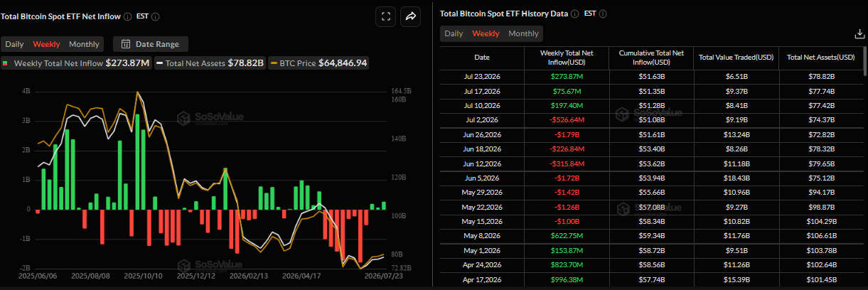868x290 pixels.
Task: Click Weekly Total Net Inflow(USD) column header
Action: 566,57
